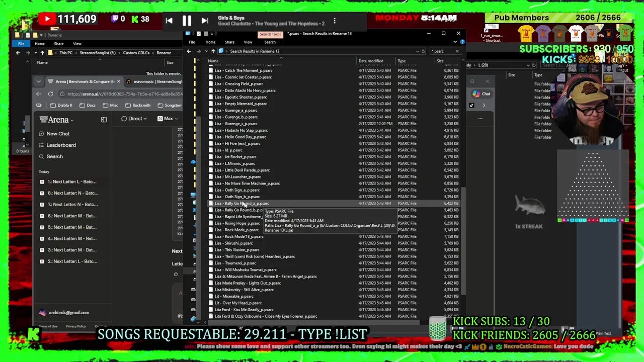This screenshot has width=644, height=362.
Task: Select Lita Ford - Kiss Me Deadly_p.psarc
Action: 244,310
